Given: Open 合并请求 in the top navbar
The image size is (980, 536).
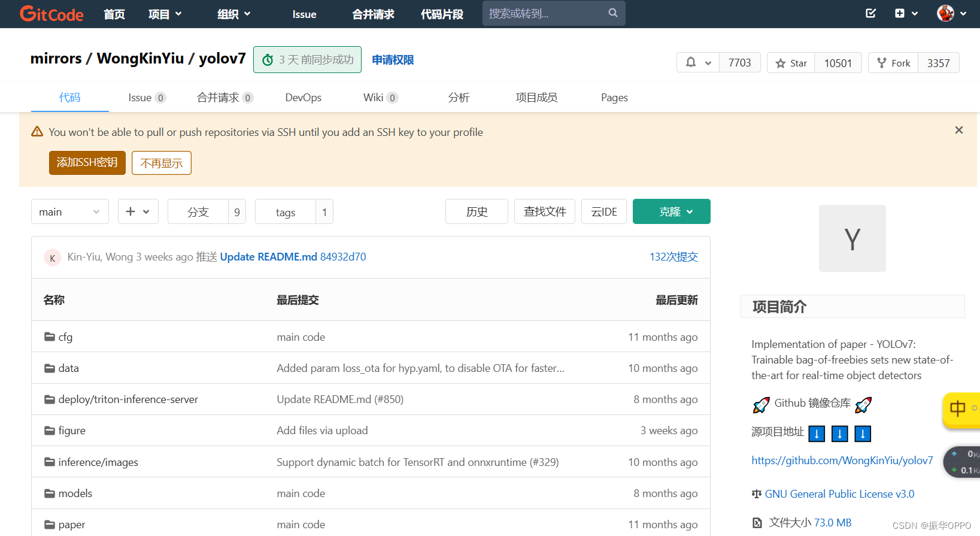Looking at the screenshot, I should (373, 14).
